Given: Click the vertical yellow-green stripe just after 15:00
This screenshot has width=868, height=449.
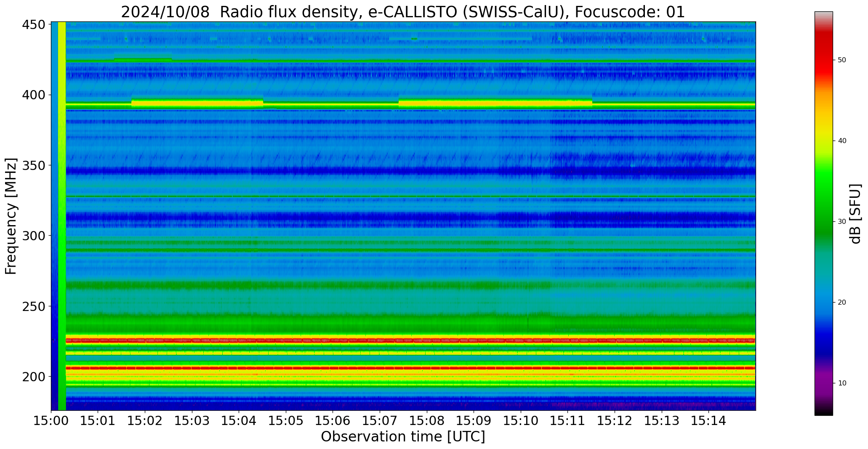Looking at the screenshot, I should pyautogui.click(x=62, y=216).
